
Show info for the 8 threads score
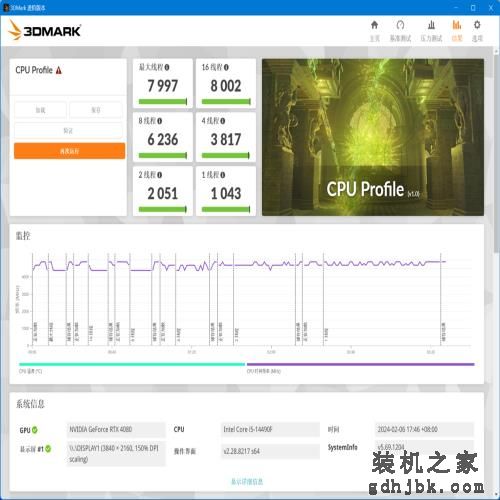click(160, 121)
